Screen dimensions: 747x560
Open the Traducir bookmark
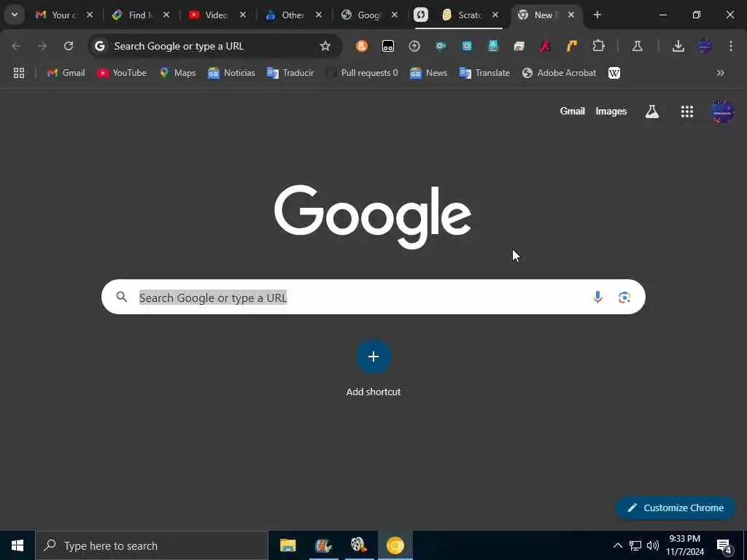click(290, 73)
